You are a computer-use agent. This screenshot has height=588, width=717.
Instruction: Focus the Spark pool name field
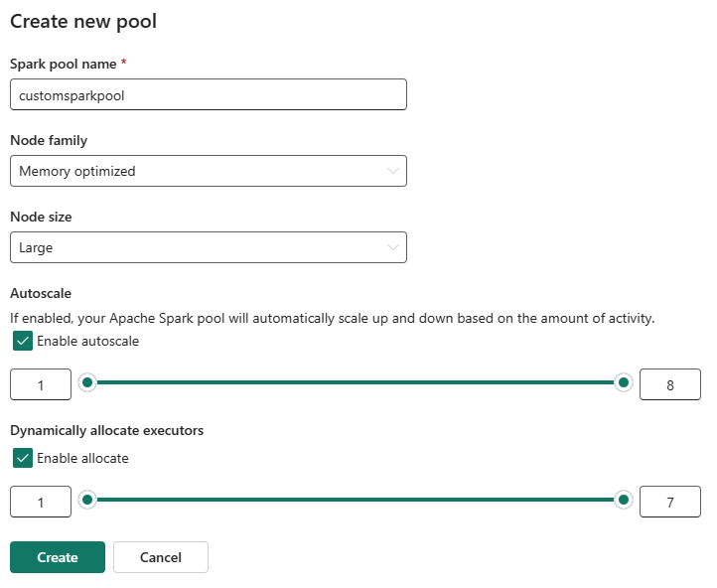[x=209, y=94]
